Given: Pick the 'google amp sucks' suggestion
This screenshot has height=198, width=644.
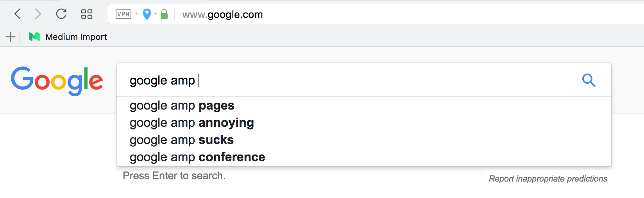Looking at the screenshot, I should [x=182, y=140].
